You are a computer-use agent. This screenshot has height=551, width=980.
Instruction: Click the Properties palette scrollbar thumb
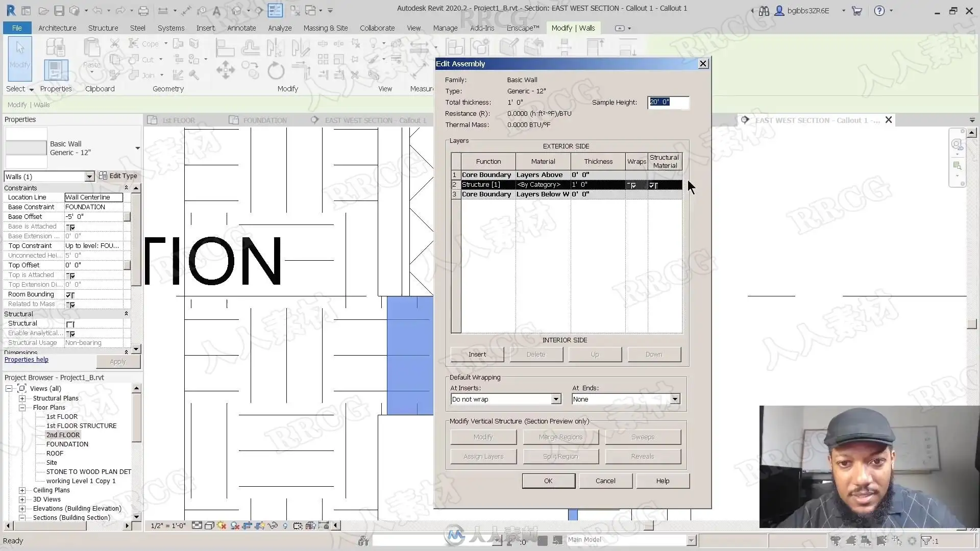click(x=136, y=240)
